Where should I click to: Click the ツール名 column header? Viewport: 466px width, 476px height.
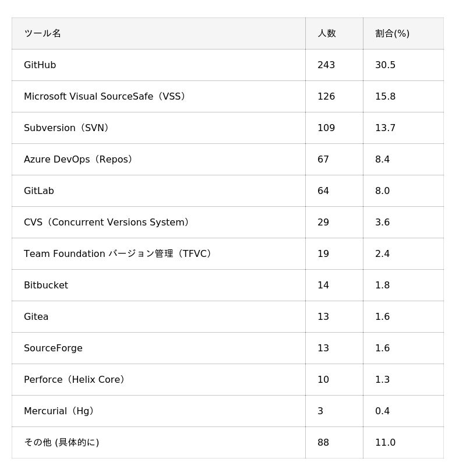tap(158, 33)
